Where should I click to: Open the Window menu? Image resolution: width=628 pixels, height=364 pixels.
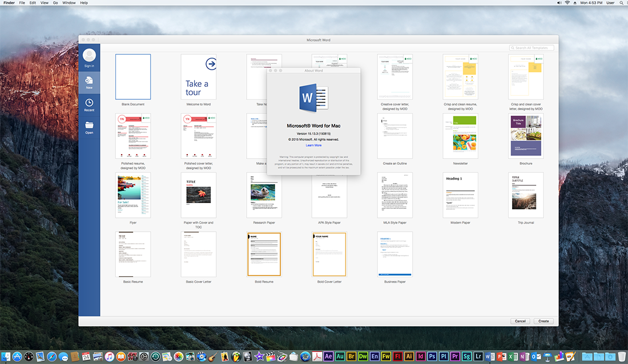(x=69, y=3)
